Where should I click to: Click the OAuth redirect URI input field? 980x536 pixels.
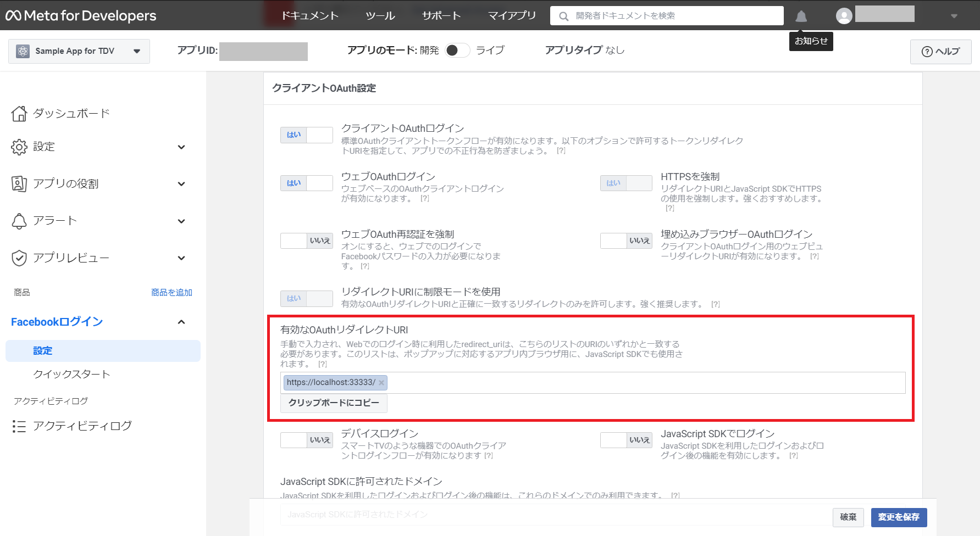point(593,383)
